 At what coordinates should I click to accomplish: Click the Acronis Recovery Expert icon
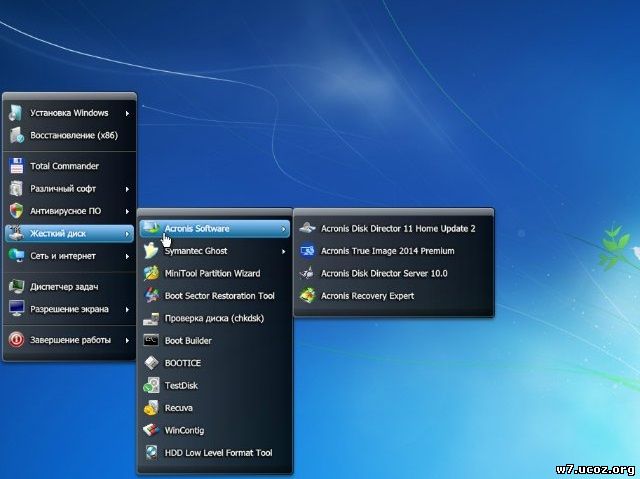click(307, 296)
